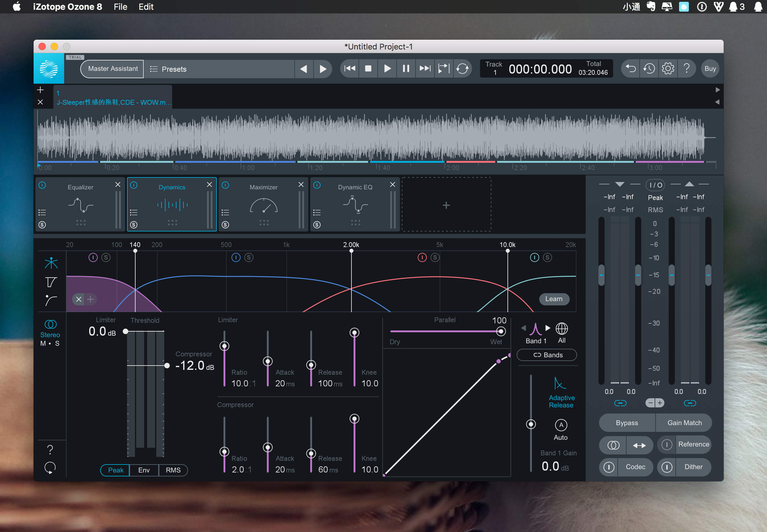Click the link Bands button
This screenshot has height=532, width=767.
(547, 355)
